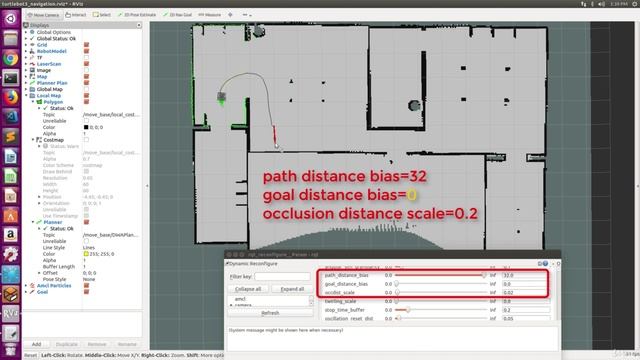The width and height of the screenshot is (640, 360).
Task: Open Visual Studio Code from launcher
Action: click(11, 117)
